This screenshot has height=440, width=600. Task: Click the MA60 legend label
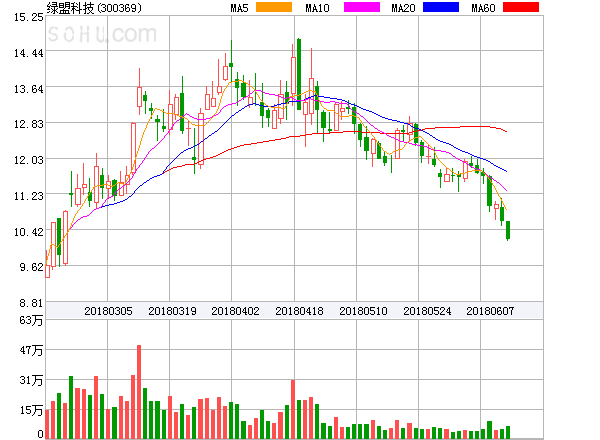[483, 8]
